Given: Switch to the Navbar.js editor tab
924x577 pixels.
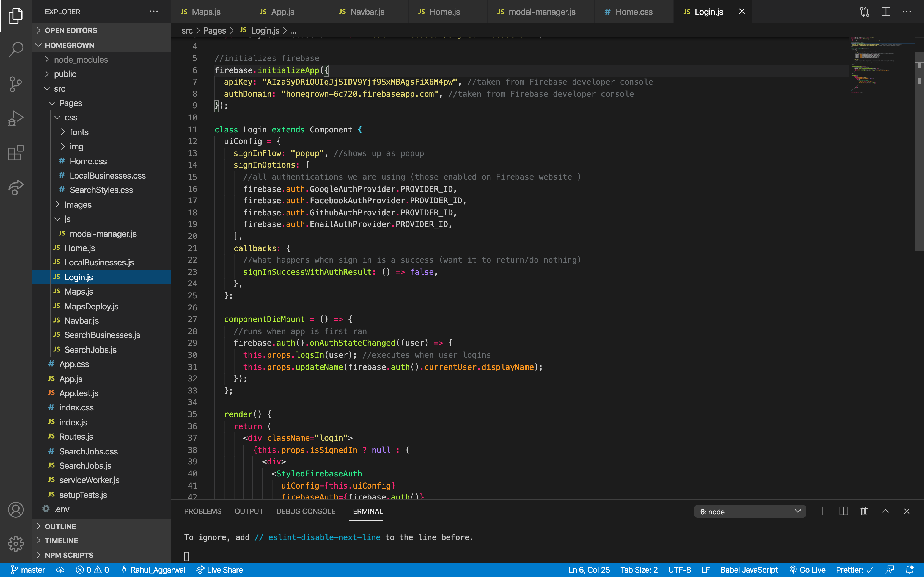Looking at the screenshot, I should pyautogui.click(x=367, y=12).
